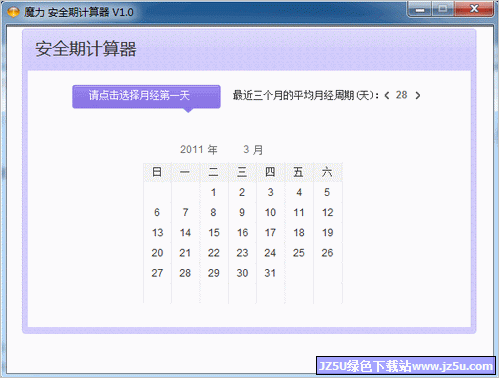Screen dimensions: 499x378
Task: Select the year 2011 年 label
Action: pyautogui.click(x=199, y=149)
